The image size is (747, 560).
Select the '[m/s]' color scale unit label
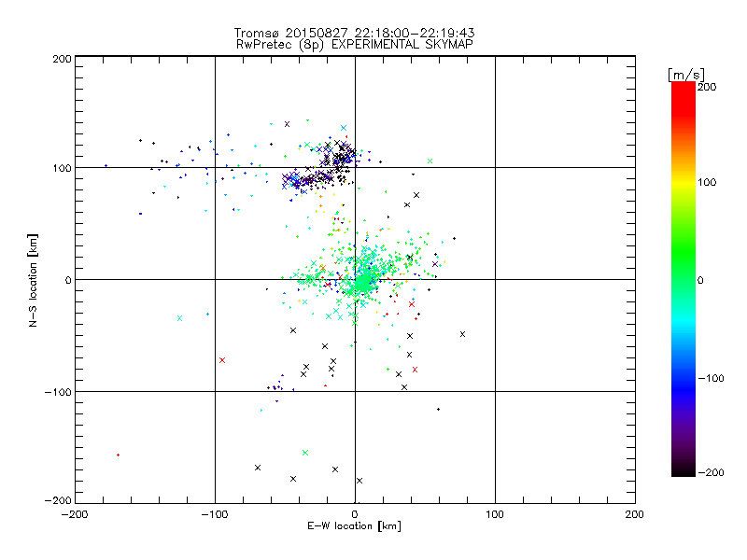685,75
